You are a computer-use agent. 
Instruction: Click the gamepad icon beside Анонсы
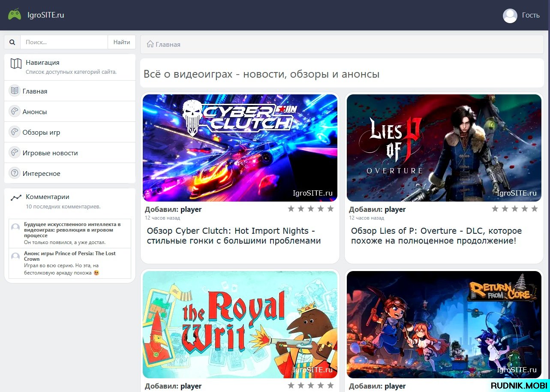15,112
